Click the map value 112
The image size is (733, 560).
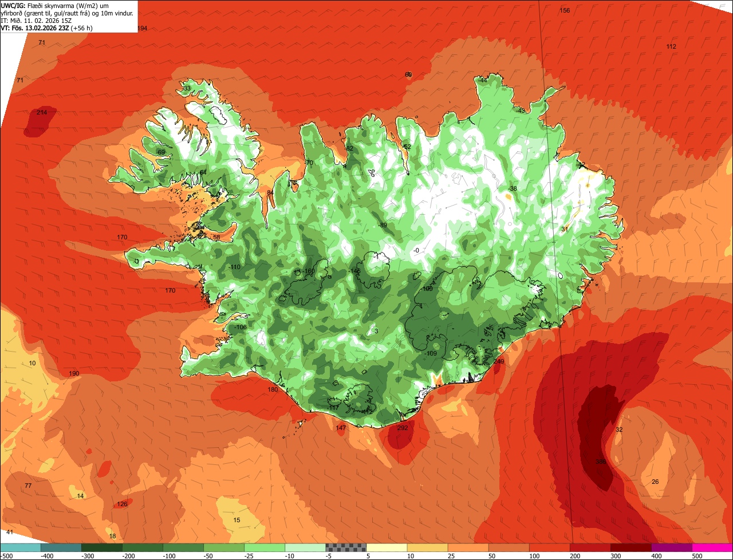(671, 46)
